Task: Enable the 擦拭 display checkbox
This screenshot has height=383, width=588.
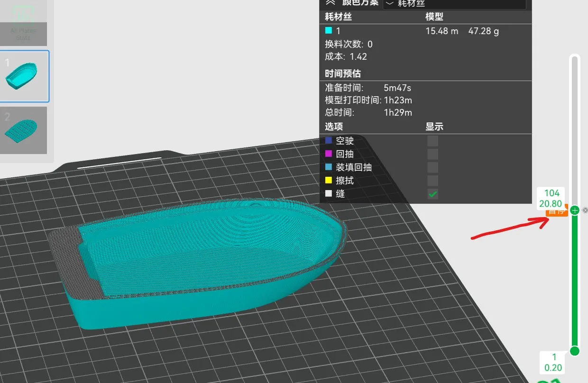Action: [432, 181]
